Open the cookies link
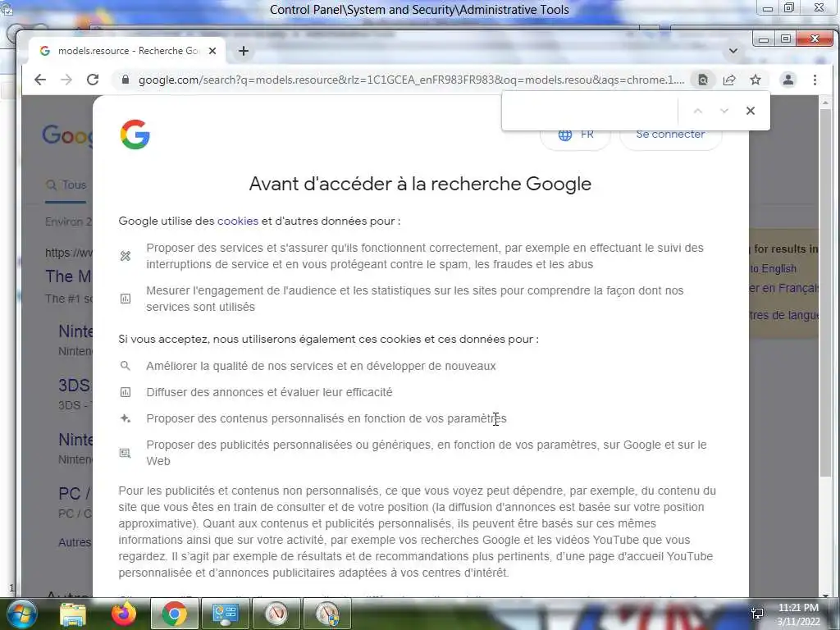840x630 pixels. click(x=238, y=221)
